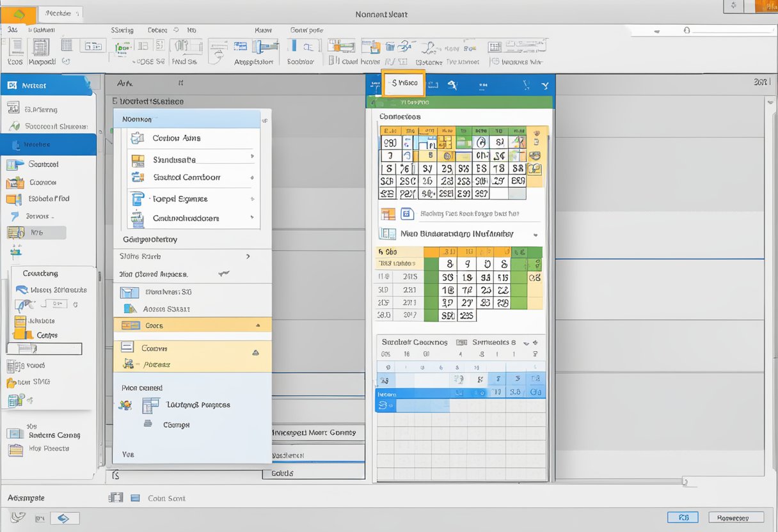Select the highlighted S Wisco tab
Image resolution: width=778 pixels, height=532 pixels.
(403, 83)
